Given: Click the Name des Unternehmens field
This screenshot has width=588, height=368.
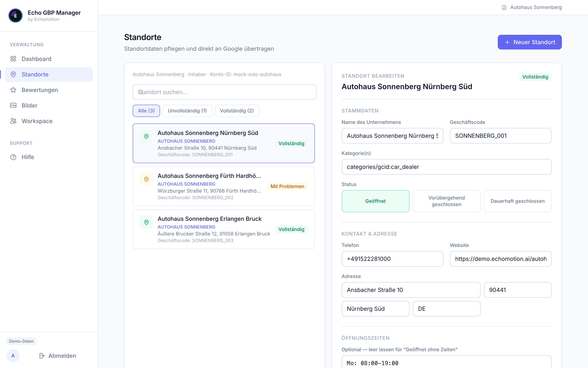Looking at the screenshot, I should click(392, 136).
